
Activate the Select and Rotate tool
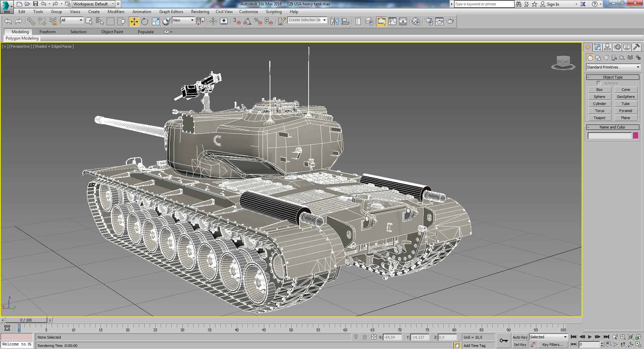tap(144, 21)
